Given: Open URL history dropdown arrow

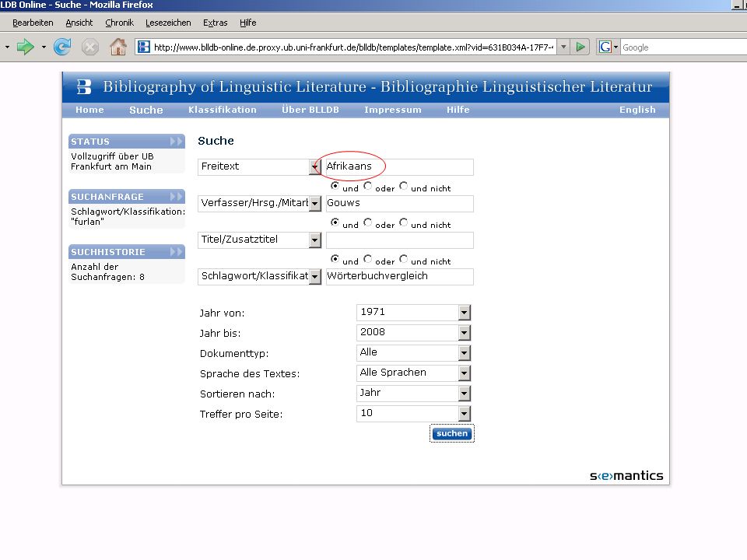Looking at the screenshot, I should click(563, 47).
